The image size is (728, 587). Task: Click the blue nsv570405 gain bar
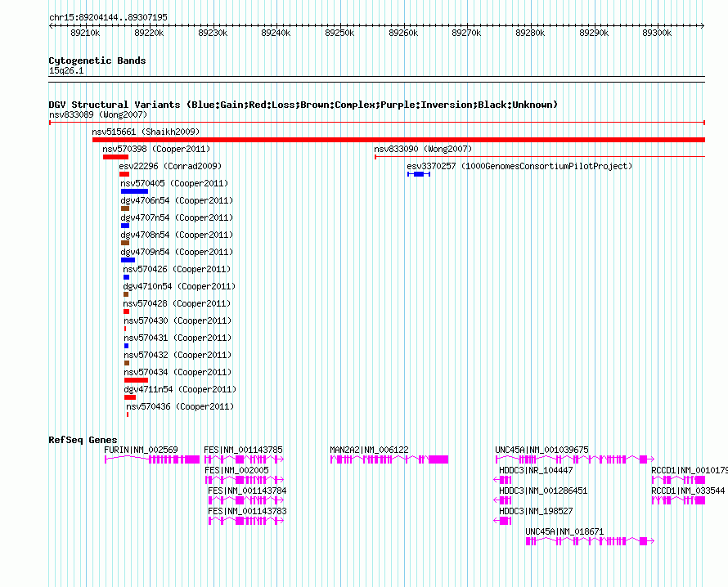tap(135, 191)
